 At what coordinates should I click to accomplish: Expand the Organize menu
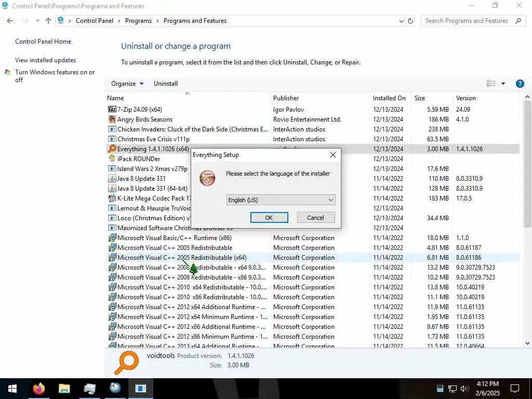tap(127, 84)
